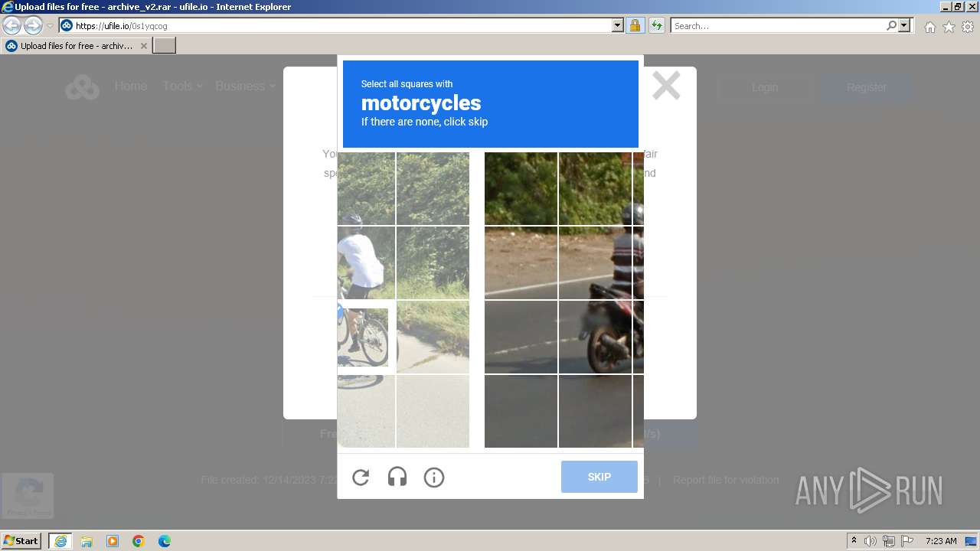Select the 'Upload files for free' tab
Image resolution: width=980 pixels, height=551 pixels.
tap(77, 46)
